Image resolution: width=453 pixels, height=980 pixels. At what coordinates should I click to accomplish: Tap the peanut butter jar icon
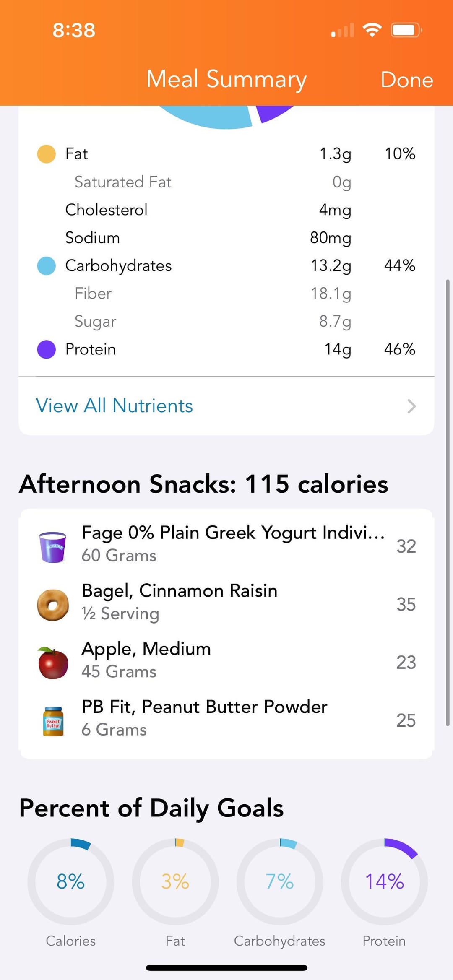coord(53,721)
